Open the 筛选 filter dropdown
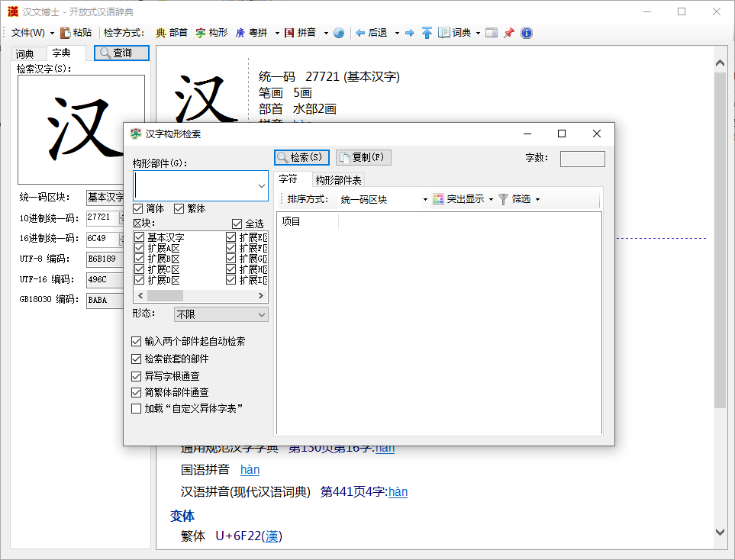Viewport: 735px width, 560px height. (x=537, y=200)
